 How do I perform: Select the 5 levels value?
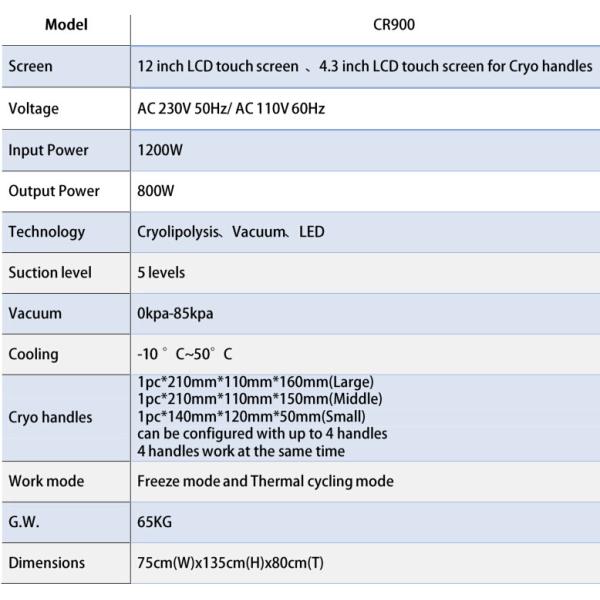[x=161, y=273]
